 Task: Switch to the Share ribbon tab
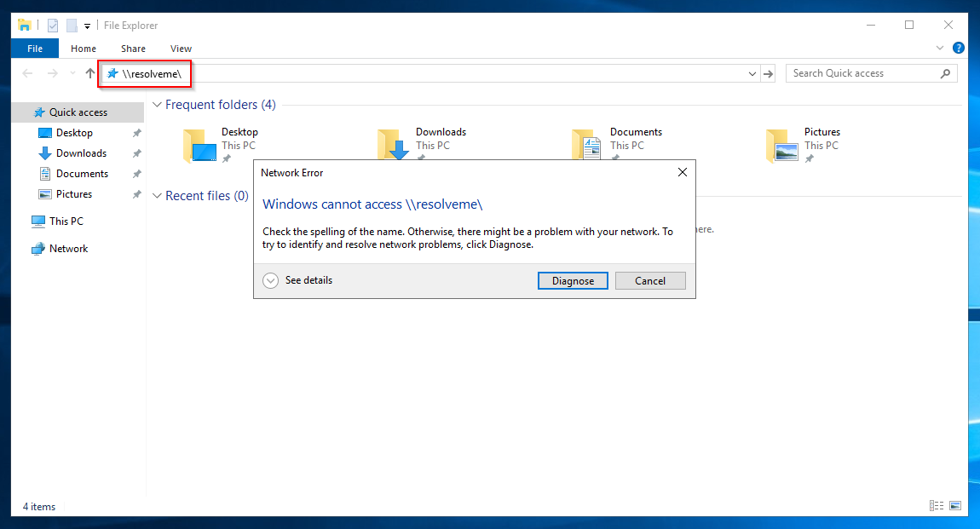click(x=133, y=48)
